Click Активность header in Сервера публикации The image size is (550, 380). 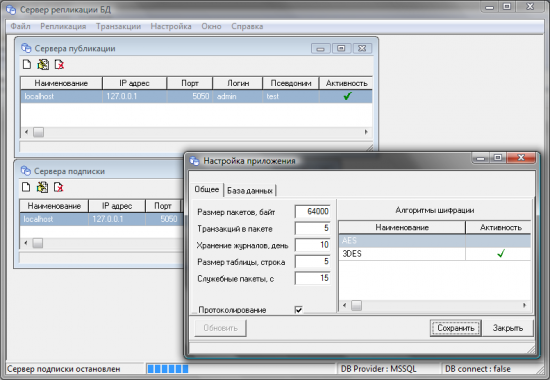pyautogui.click(x=346, y=83)
